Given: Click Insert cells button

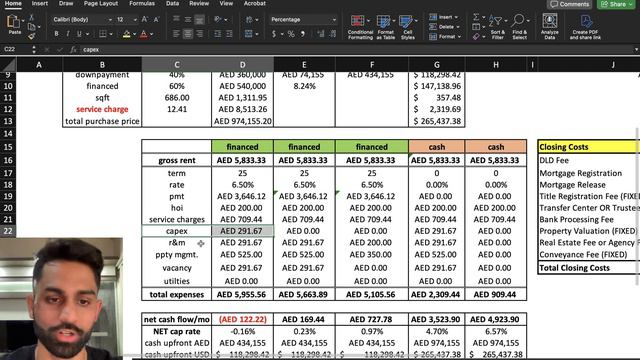Looking at the screenshot, I should [443, 17].
